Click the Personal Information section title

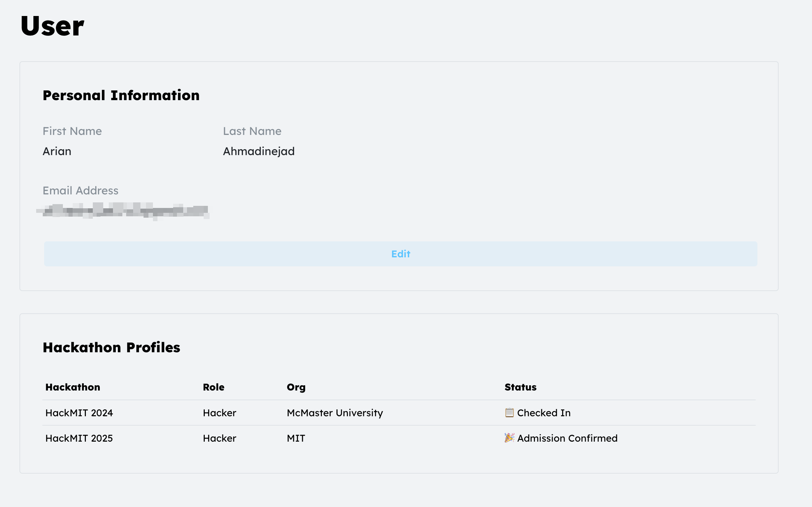[121, 95]
